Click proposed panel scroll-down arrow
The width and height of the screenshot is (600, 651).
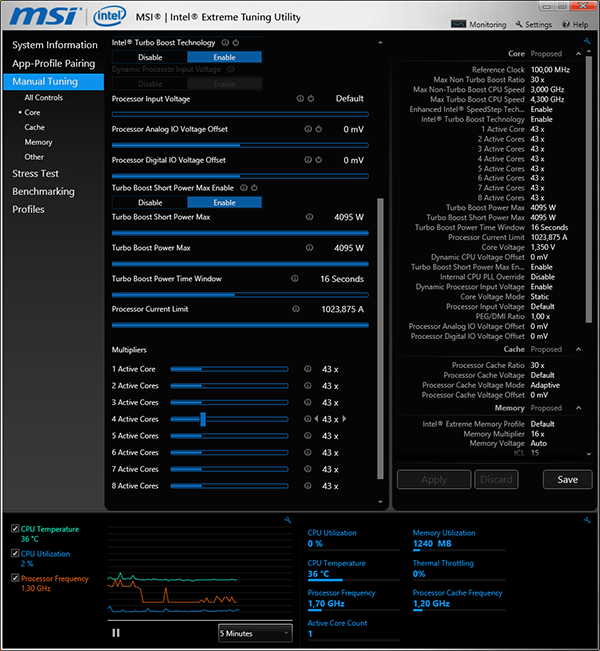click(588, 454)
